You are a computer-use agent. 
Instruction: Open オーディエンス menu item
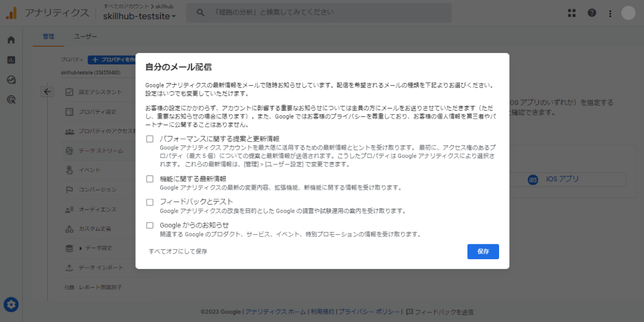tap(97, 209)
